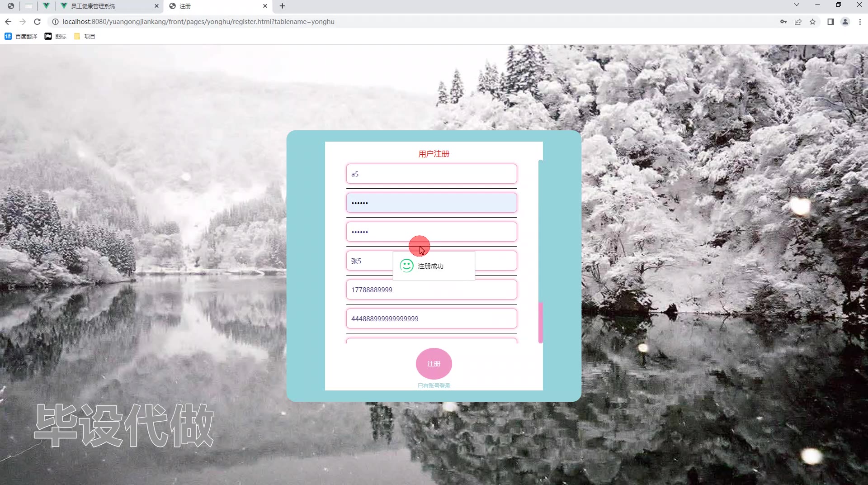Share this page icon
The height and width of the screenshot is (485, 868).
(798, 22)
